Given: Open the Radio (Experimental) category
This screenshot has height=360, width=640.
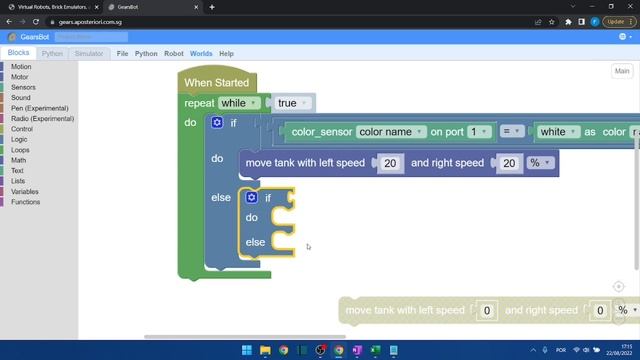Looking at the screenshot, I should 42,118.
